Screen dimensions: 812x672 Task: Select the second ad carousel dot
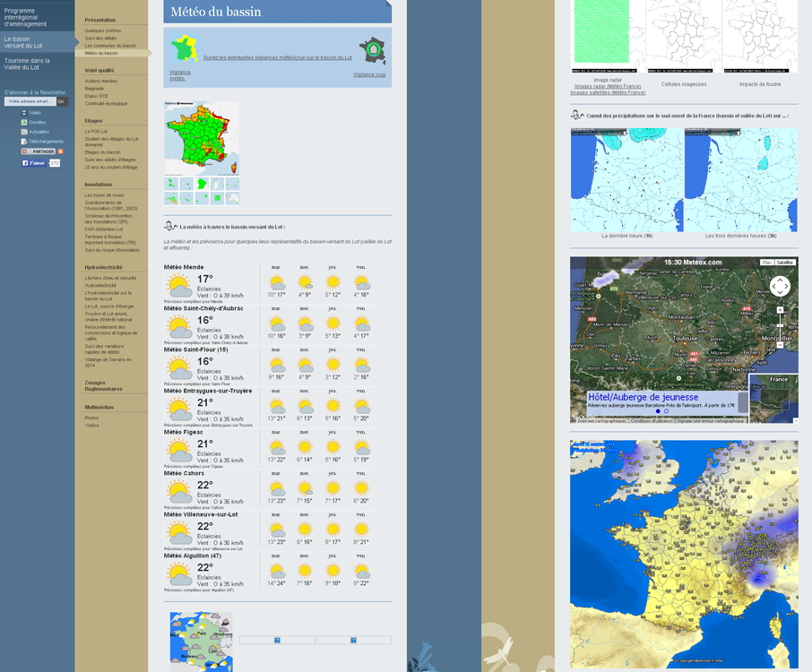(x=666, y=411)
